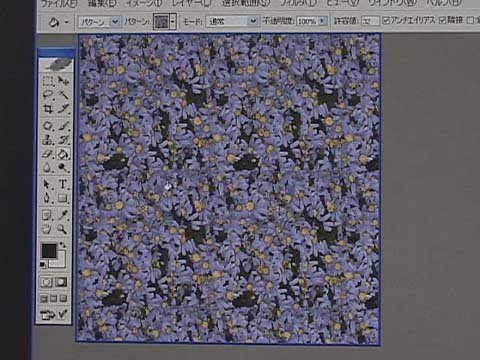The image size is (480, 360).
Task: Click the tolerance value 32 field
Action: 370,21
